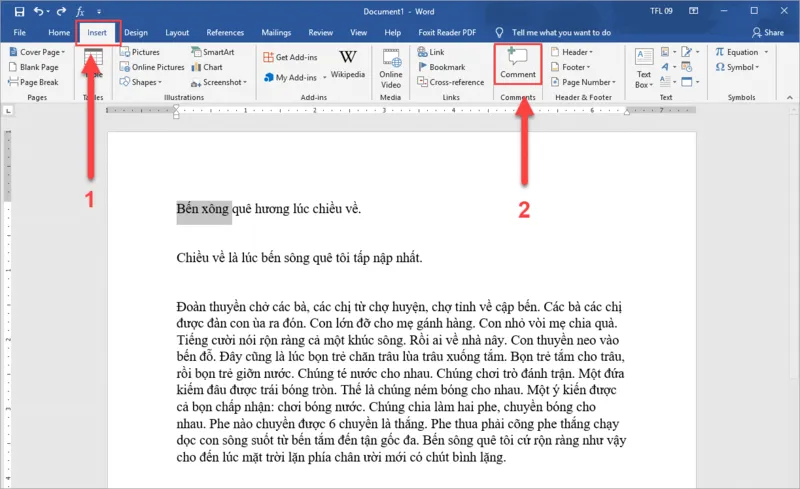Insert a SmartArt graphic
This screenshot has height=489, width=800.
(x=213, y=52)
